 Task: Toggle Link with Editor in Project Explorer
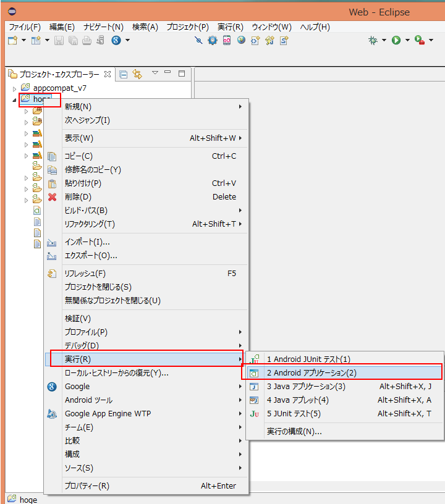pyautogui.click(x=137, y=74)
